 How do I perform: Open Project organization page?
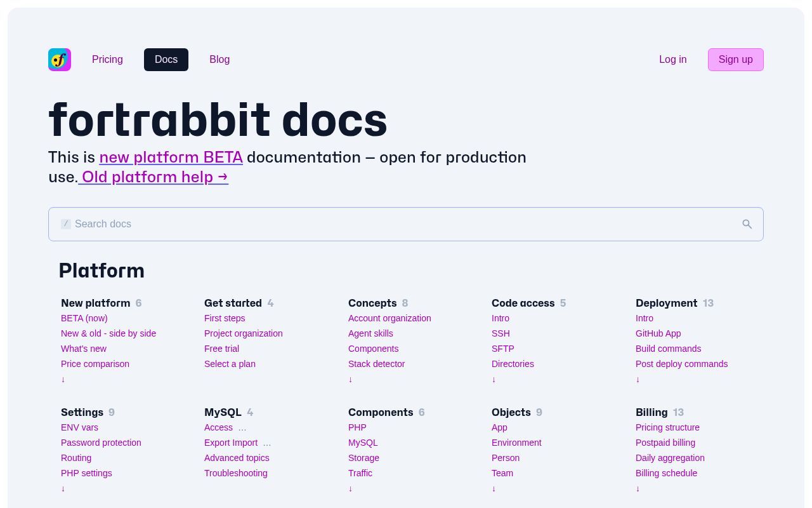[x=244, y=333]
